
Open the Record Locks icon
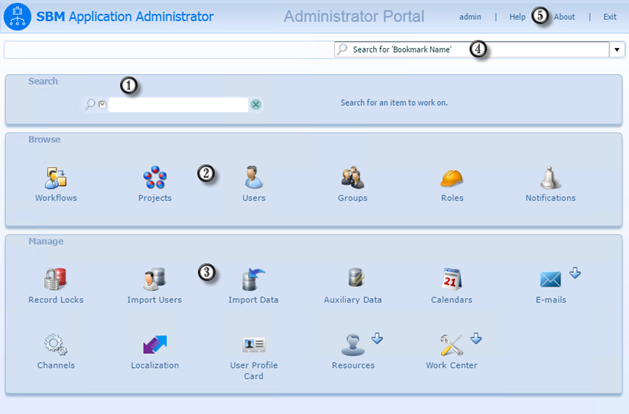pos(55,279)
